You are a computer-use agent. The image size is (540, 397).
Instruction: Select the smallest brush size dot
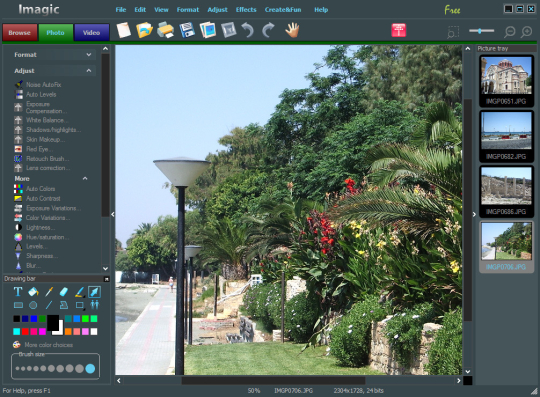[17, 368]
